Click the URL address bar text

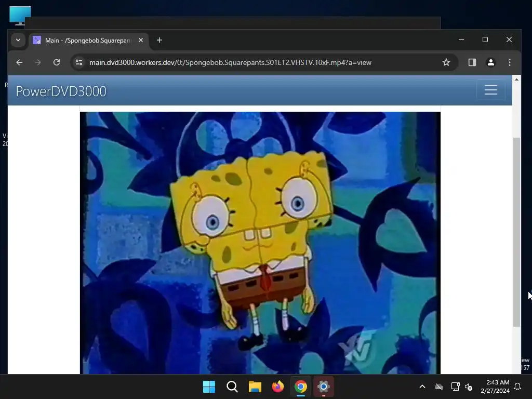230,62
